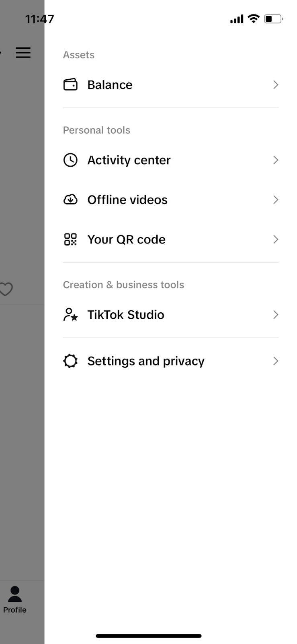Expand the Balance row chevron
Image resolution: width=297 pixels, height=644 pixels.
276,85
